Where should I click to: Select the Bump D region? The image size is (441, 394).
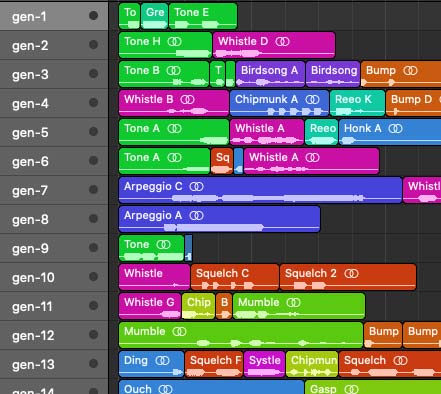pyautogui.click(x=413, y=103)
